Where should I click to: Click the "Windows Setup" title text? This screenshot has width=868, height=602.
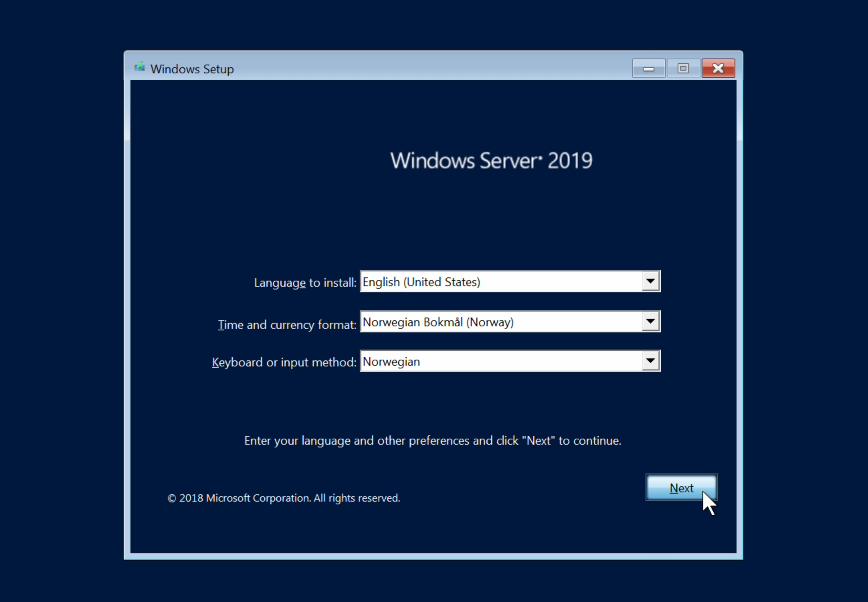[x=192, y=69]
